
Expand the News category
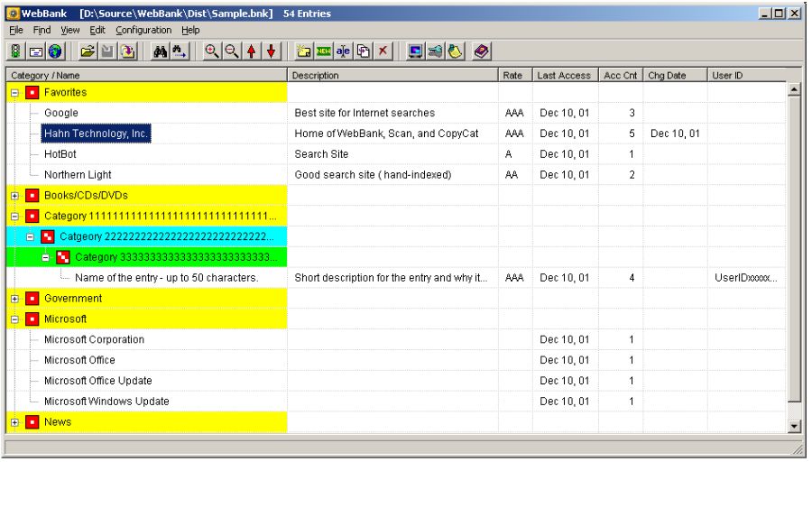pos(15,423)
